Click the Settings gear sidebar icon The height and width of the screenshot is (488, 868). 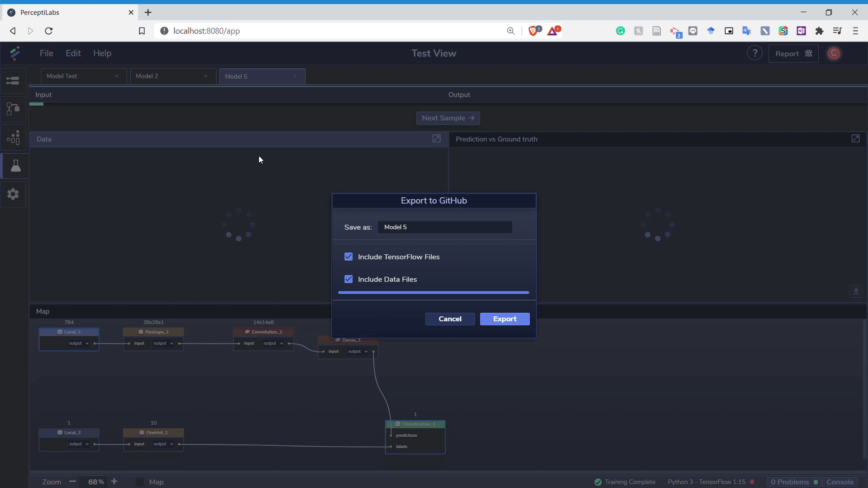(13, 194)
